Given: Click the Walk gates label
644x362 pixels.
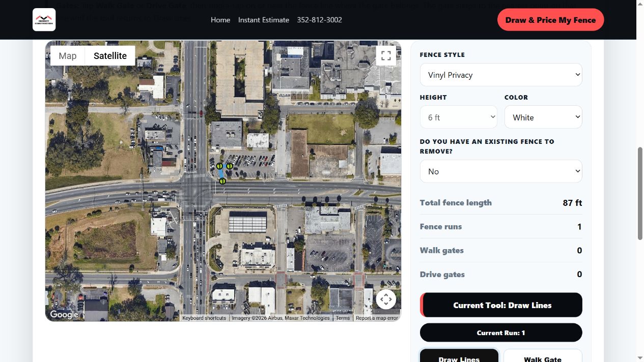Looking at the screenshot, I should (442, 251).
